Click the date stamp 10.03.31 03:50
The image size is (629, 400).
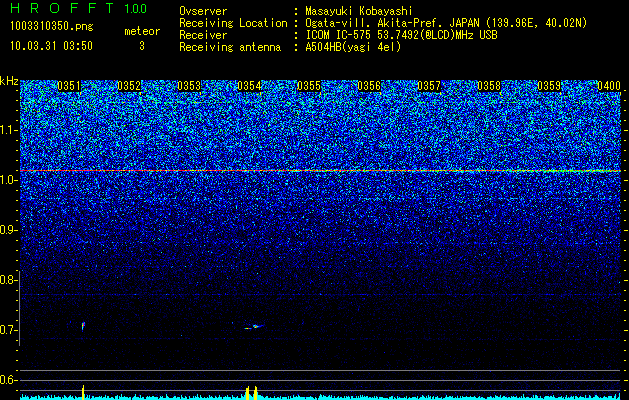(x=51, y=46)
